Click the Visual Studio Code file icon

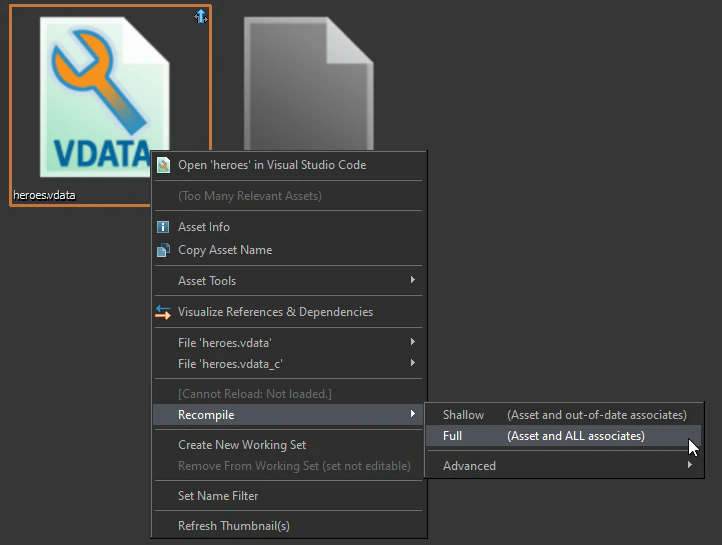click(x=164, y=165)
